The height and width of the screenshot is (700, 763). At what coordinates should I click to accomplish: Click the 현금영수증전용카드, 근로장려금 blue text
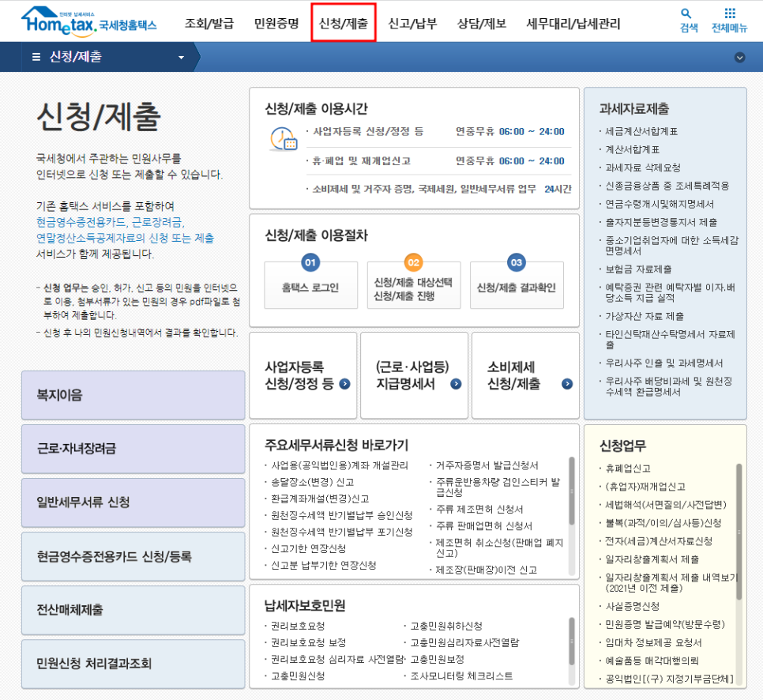pos(111,222)
